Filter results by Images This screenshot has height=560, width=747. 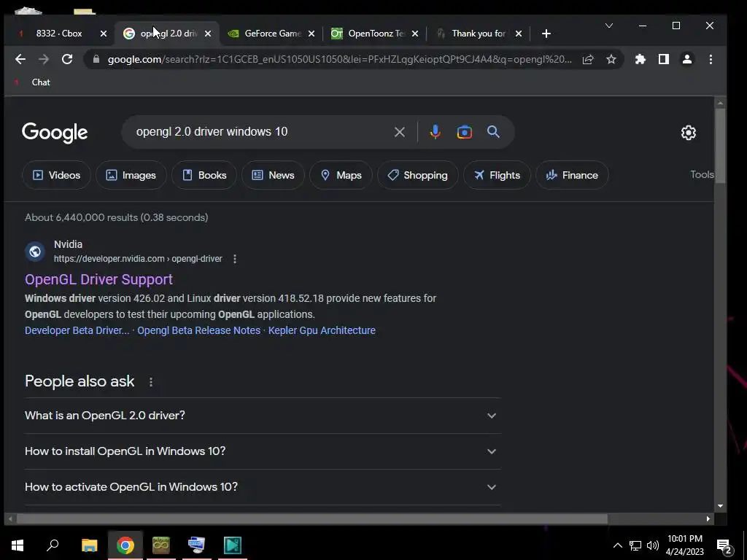[131, 175]
